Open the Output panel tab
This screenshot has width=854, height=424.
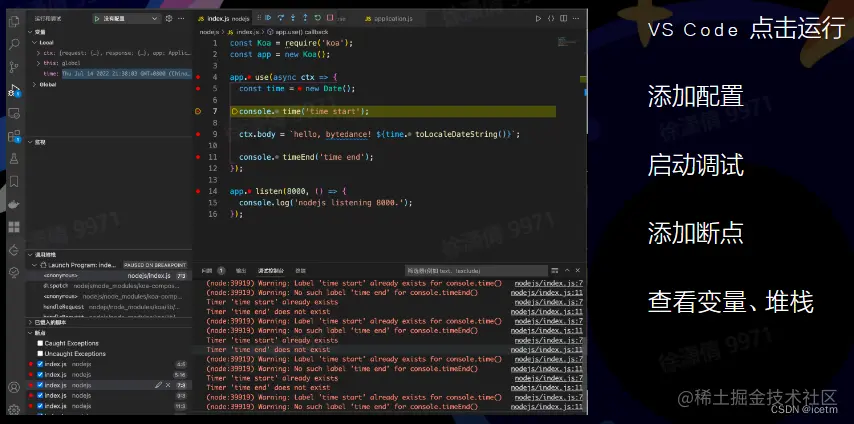click(x=241, y=270)
